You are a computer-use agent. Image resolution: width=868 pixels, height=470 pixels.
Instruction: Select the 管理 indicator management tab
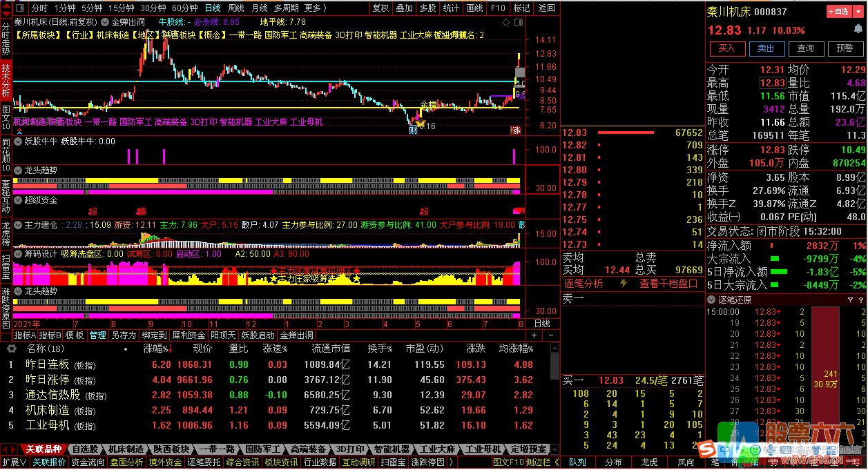[x=97, y=335]
